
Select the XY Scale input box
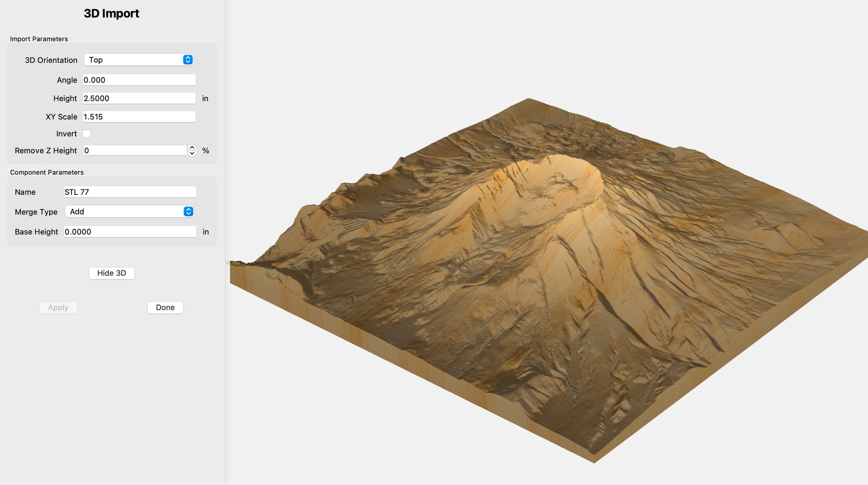tap(139, 117)
